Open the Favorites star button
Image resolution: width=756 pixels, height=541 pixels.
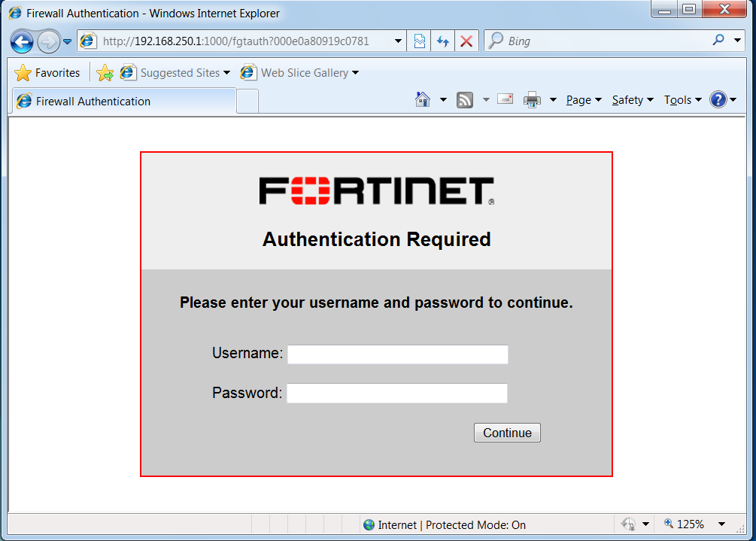pyautogui.click(x=47, y=73)
